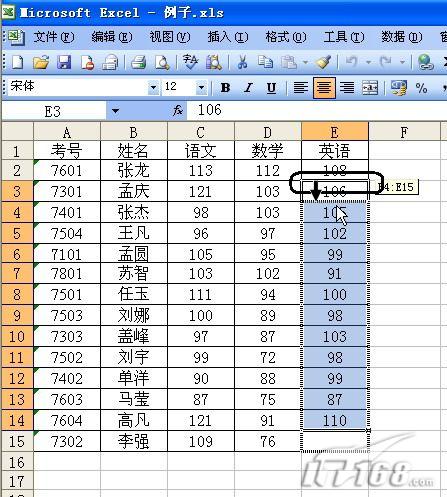Click the Redo arrow icon
Screen dimensions: 447x497
click(x=386, y=62)
